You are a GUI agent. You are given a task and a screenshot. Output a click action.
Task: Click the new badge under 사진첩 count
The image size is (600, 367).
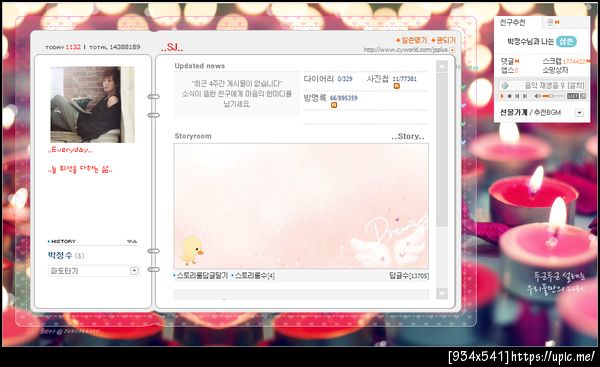396,86
